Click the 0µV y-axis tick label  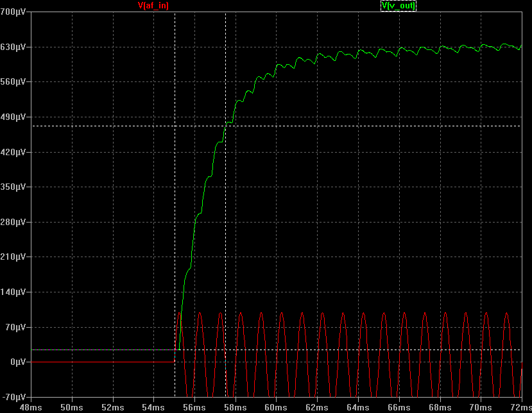tap(17, 362)
